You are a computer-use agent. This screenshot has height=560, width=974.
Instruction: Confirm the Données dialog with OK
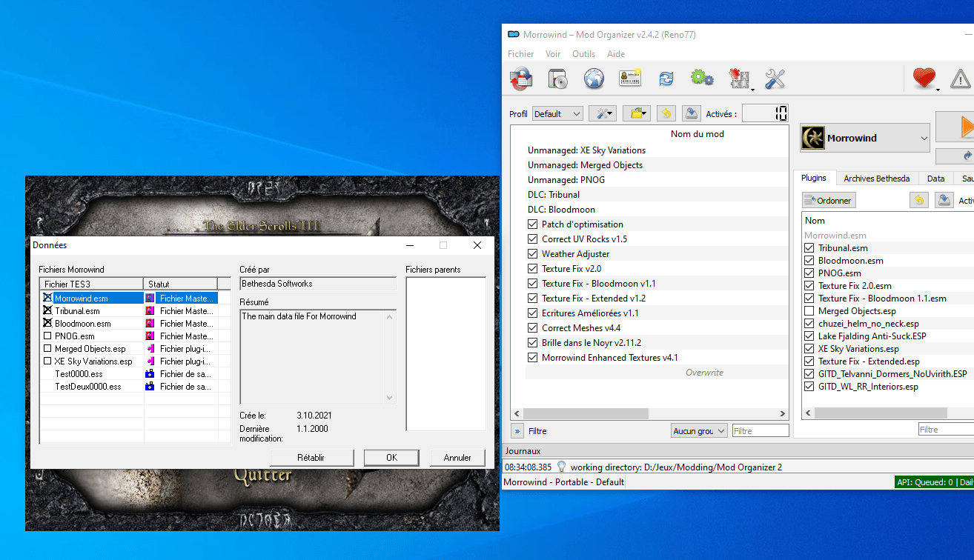392,458
